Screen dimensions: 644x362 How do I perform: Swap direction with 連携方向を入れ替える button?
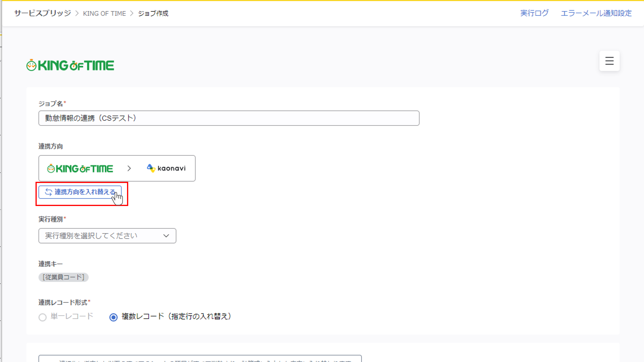coord(80,192)
